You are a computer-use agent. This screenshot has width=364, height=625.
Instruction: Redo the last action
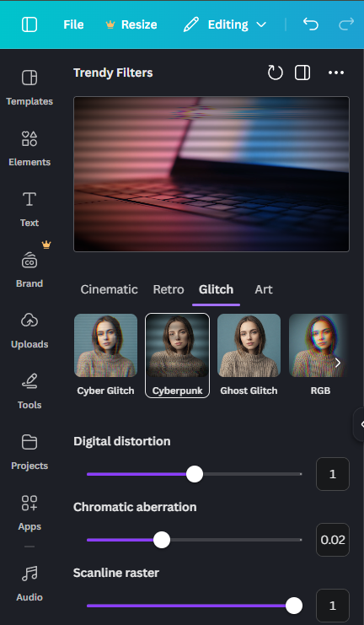(346, 24)
